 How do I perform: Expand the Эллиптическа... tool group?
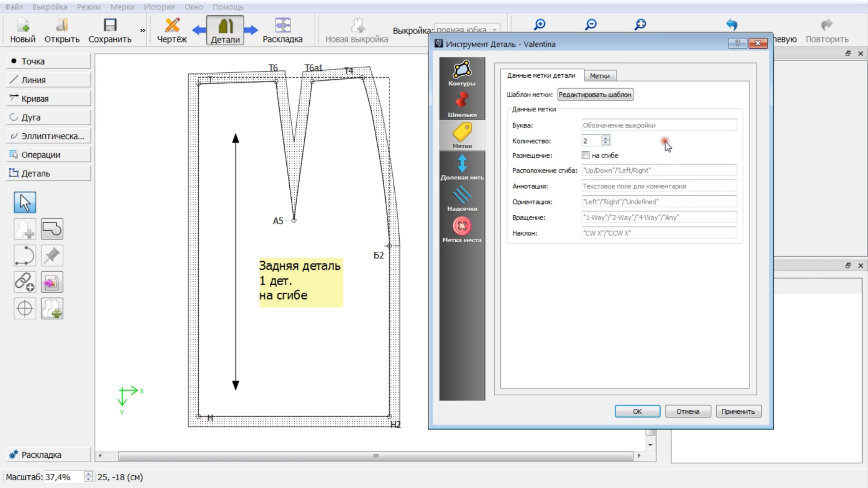(49, 136)
